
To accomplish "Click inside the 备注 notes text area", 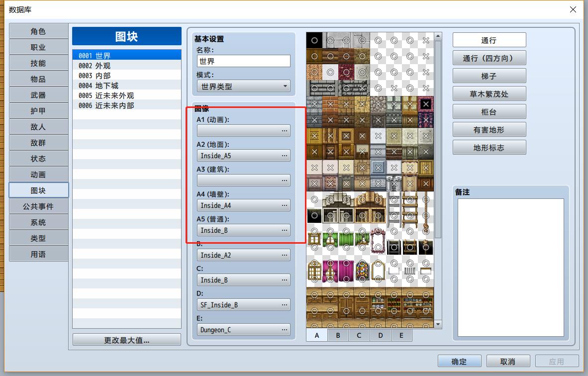I will tap(511, 267).
